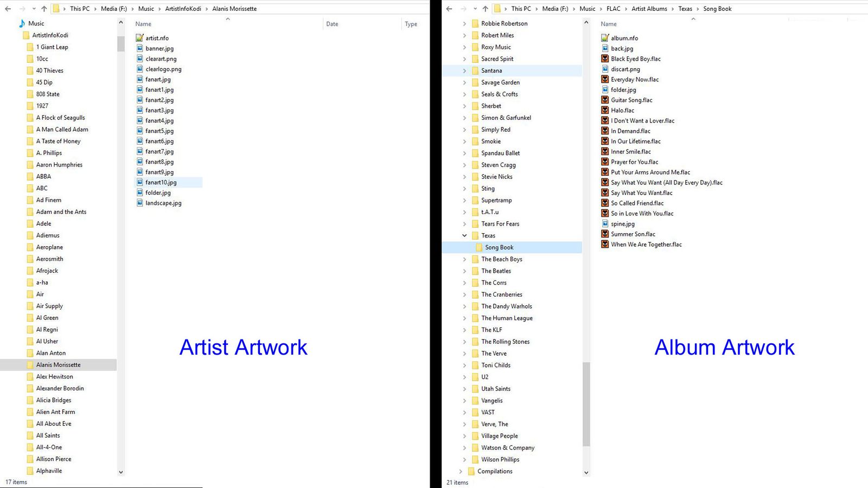
Task: Expand the Compilations folder node
Action: 461,471
